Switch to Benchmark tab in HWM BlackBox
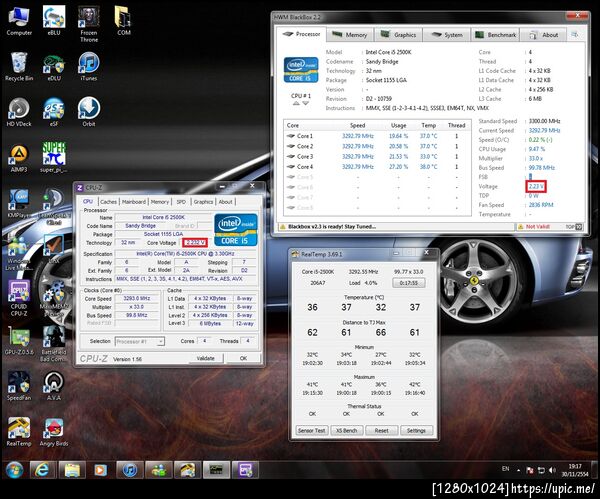The image size is (600, 499). [x=495, y=35]
